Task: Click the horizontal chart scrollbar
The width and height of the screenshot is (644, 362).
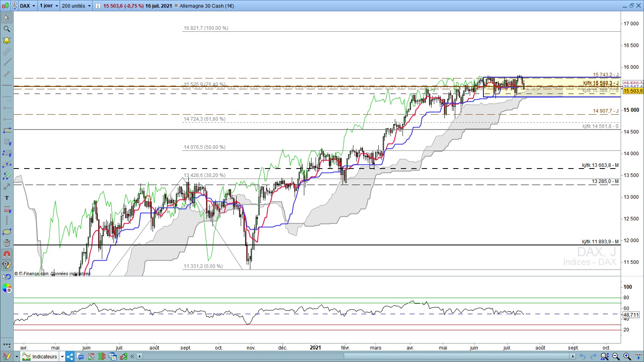Action: (356, 356)
